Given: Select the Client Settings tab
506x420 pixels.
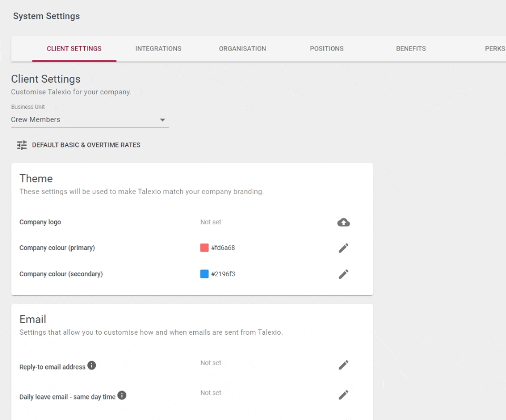Looking at the screenshot, I should click(74, 49).
